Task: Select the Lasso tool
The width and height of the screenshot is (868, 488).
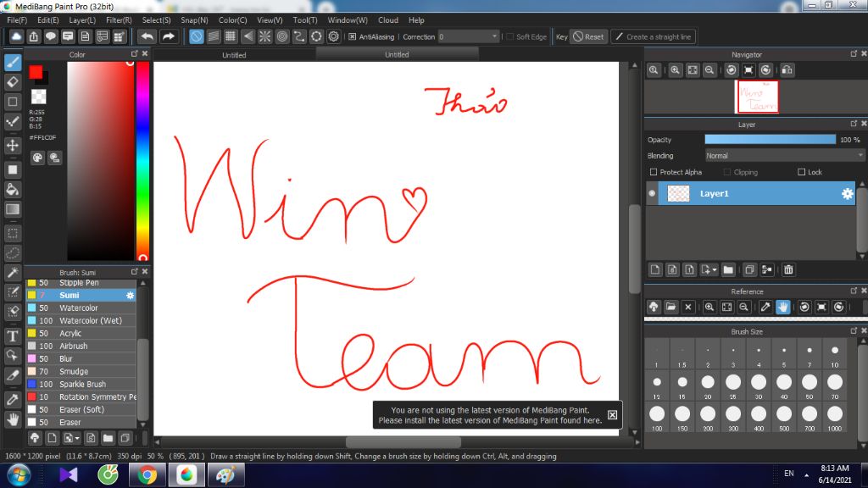Action: tap(13, 253)
